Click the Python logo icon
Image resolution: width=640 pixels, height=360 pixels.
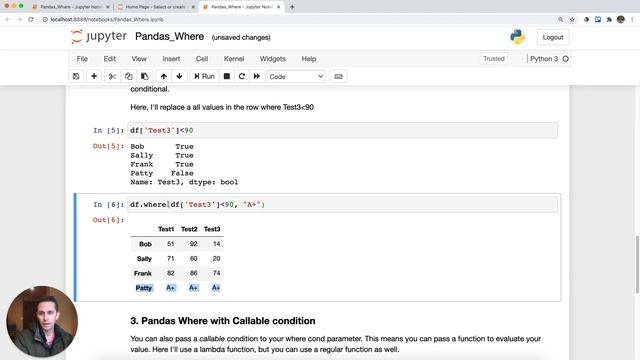[x=518, y=37]
